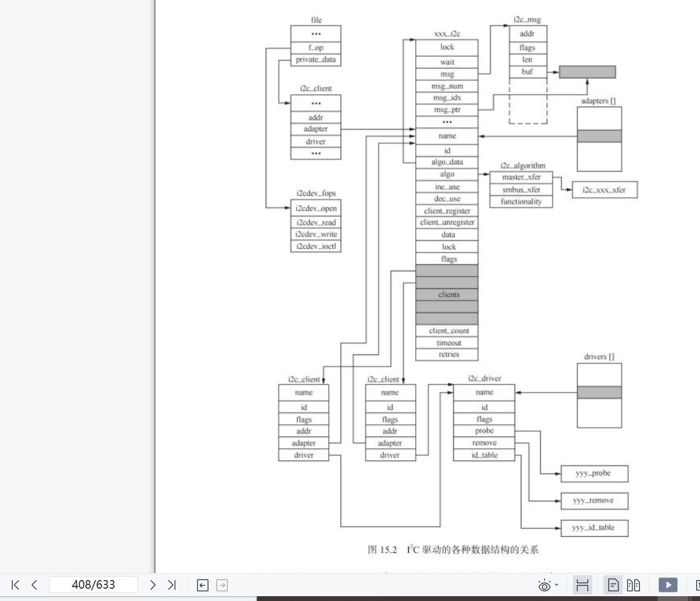Jump to the first page
This screenshot has height=601, width=700.
click(16, 585)
